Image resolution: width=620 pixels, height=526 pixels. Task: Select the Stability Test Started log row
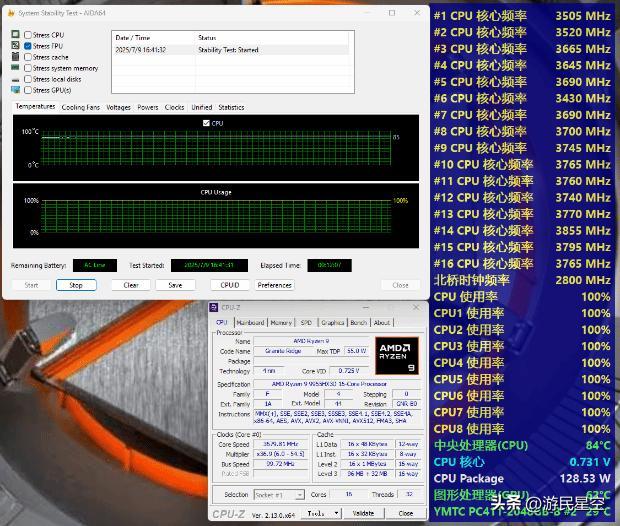coord(230,49)
